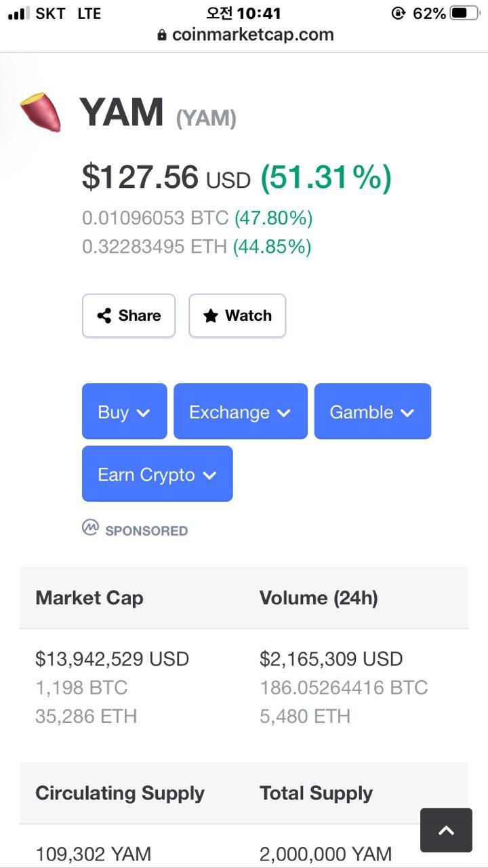The width and height of the screenshot is (488, 868).
Task: Expand the Buy dropdown
Action: coord(124,412)
